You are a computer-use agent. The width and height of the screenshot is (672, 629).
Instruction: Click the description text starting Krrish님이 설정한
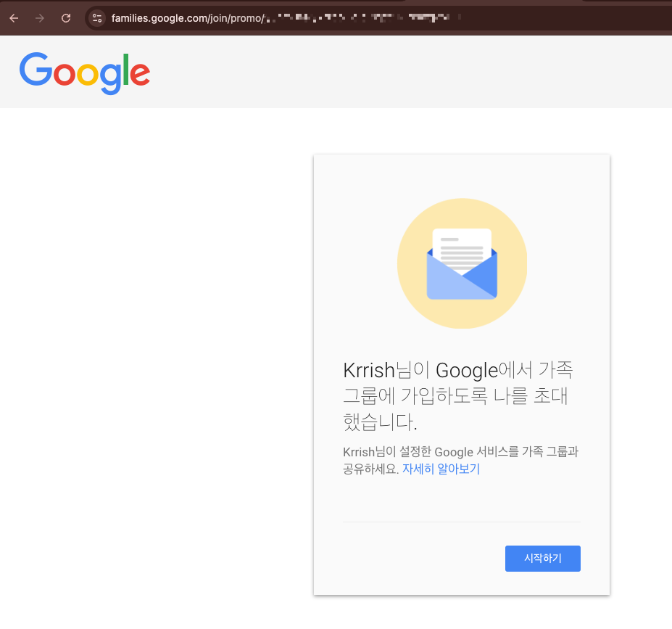click(x=461, y=460)
